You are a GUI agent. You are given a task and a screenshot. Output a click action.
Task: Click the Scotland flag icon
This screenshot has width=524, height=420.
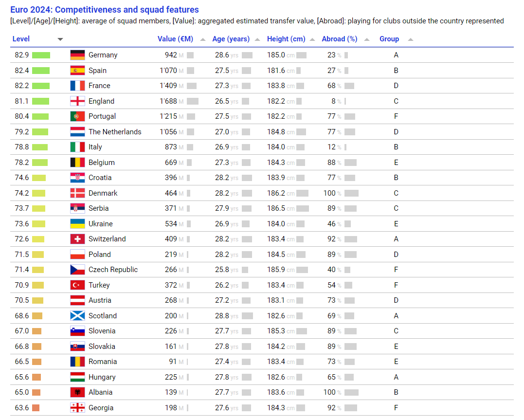pyautogui.click(x=77, y=316)
